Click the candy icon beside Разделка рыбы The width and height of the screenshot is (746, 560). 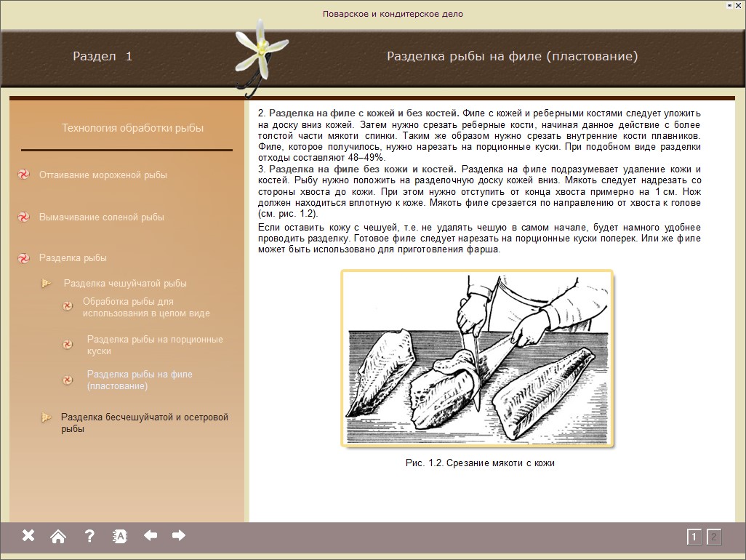23,258
